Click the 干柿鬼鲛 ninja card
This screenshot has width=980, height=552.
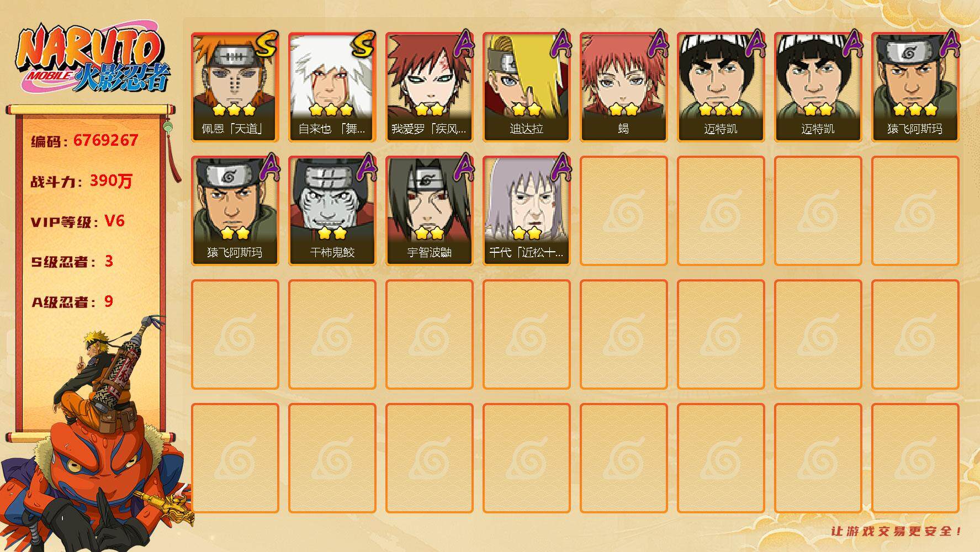point(332,211)
